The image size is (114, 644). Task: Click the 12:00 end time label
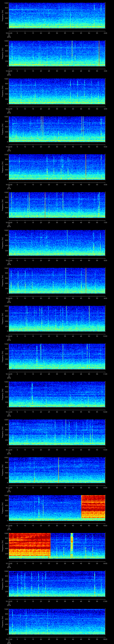[x=105, y=412]
